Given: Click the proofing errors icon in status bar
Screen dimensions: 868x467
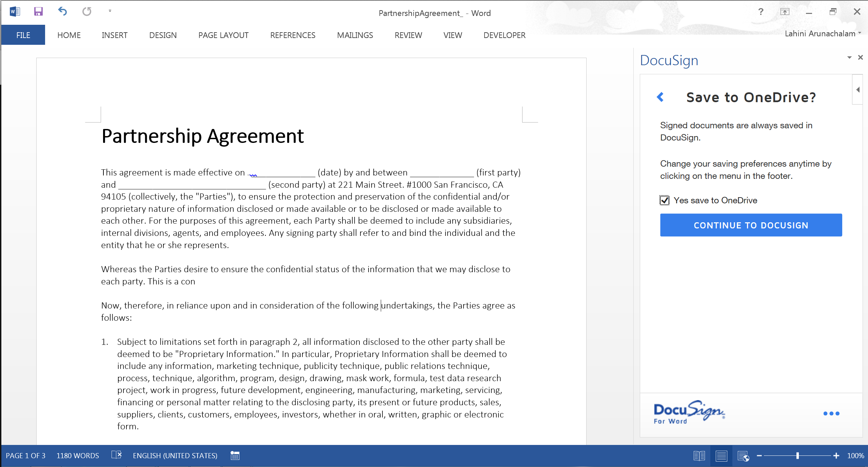Looking at the screenshot, I should pyautogui.click(x=116, y=455).
